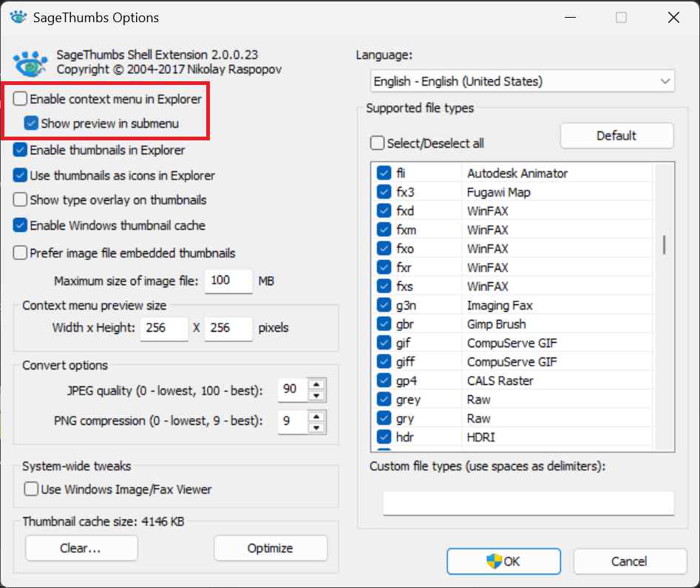Uncheck the fx3 Fugawi Map file type

[x=384, y=192]
